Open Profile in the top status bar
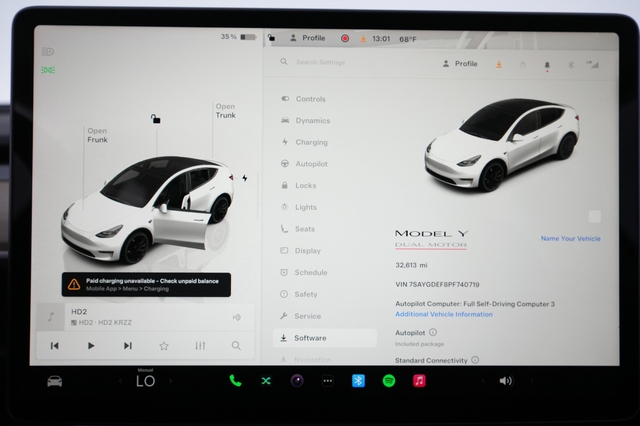 coord(307,38)
